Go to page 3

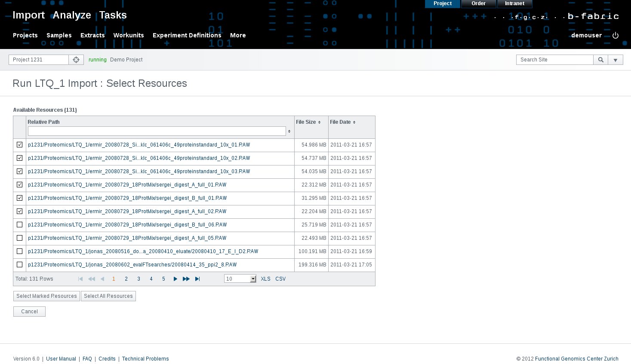[139, 279]
